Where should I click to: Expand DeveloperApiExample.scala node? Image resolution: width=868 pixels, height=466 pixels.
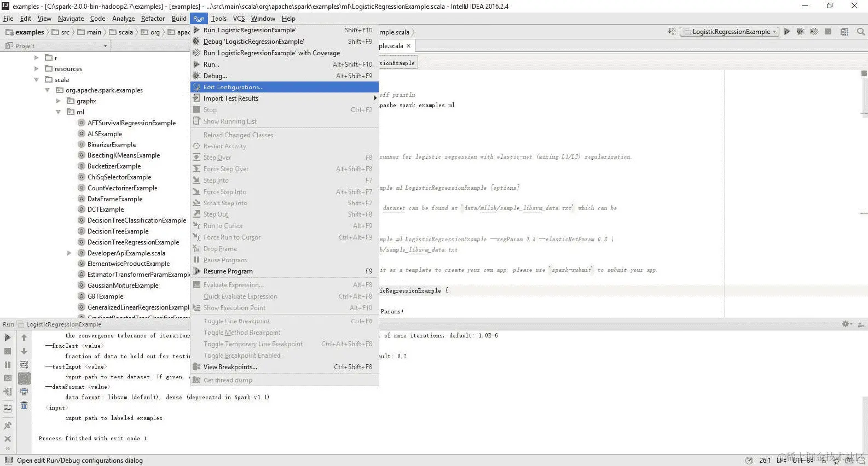[x=70, y=253]
